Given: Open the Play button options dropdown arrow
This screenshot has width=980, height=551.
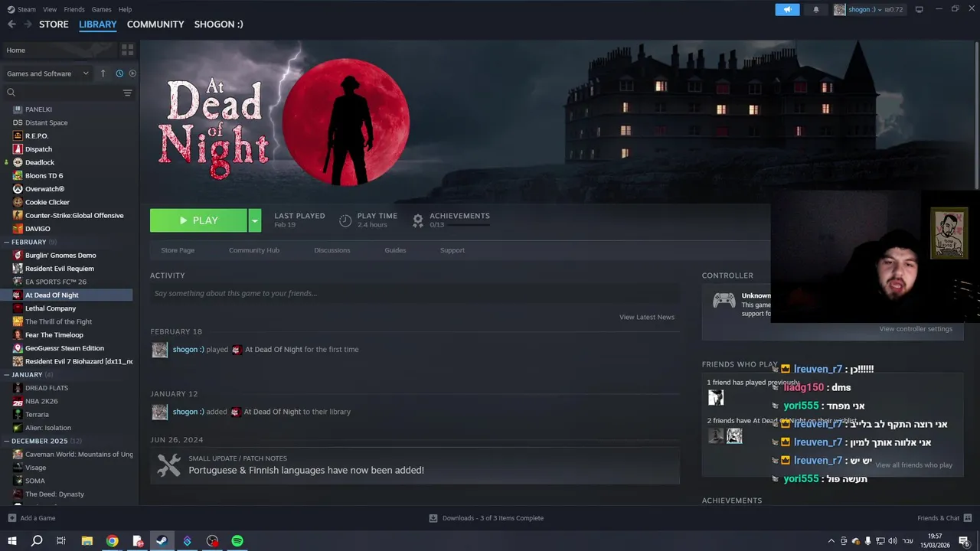Looking at the screenshot, I should 255,220.
